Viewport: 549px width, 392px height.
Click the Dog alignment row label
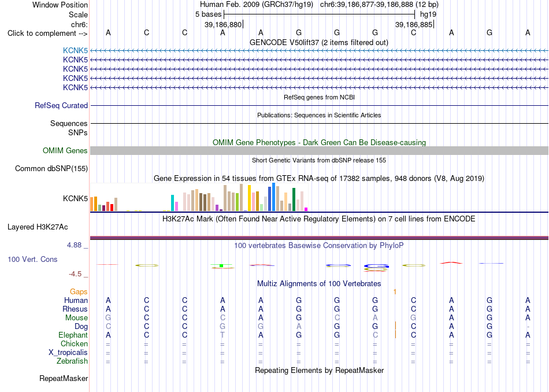81,327
